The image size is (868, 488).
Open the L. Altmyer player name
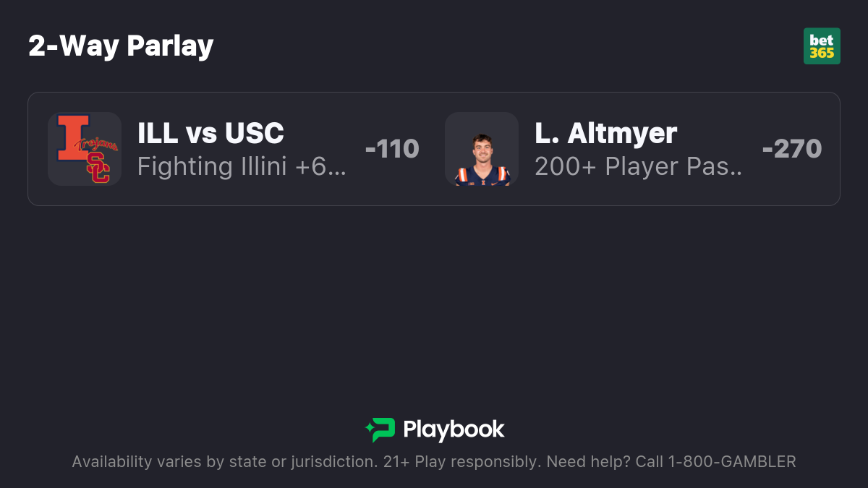[x=606, y=133]
